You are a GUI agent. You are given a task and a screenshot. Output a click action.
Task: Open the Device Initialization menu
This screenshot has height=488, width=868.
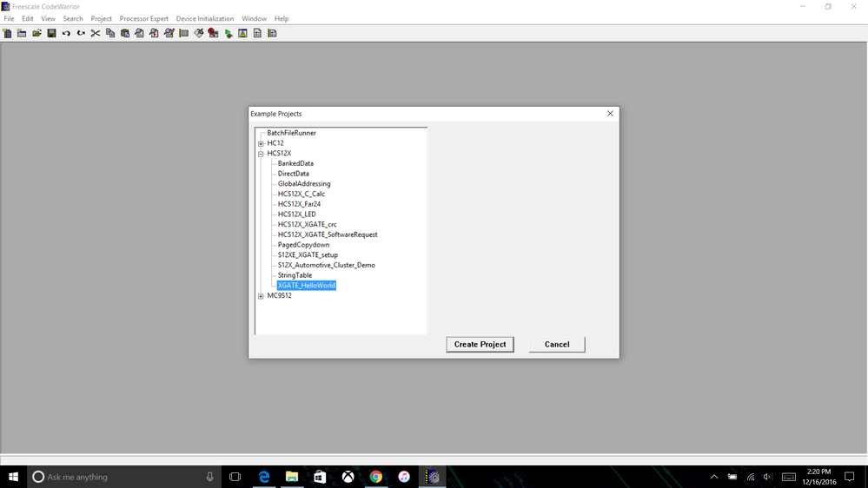[205, 18]
